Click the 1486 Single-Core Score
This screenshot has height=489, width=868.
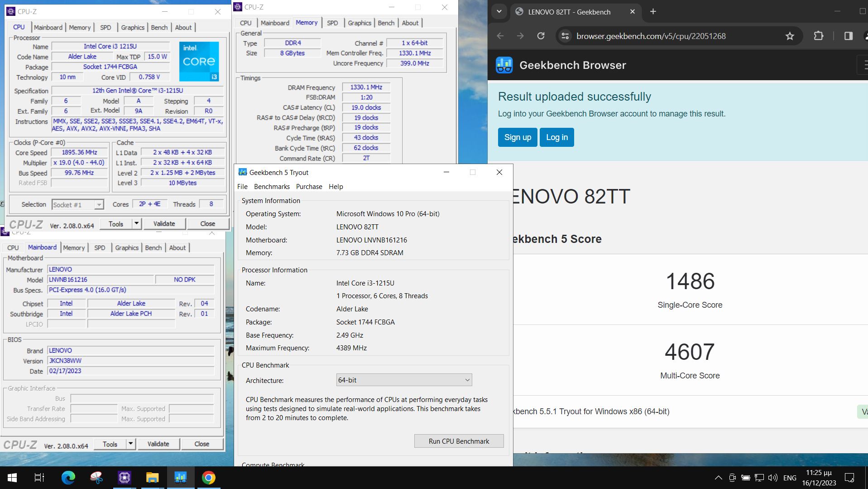(690, 281)
